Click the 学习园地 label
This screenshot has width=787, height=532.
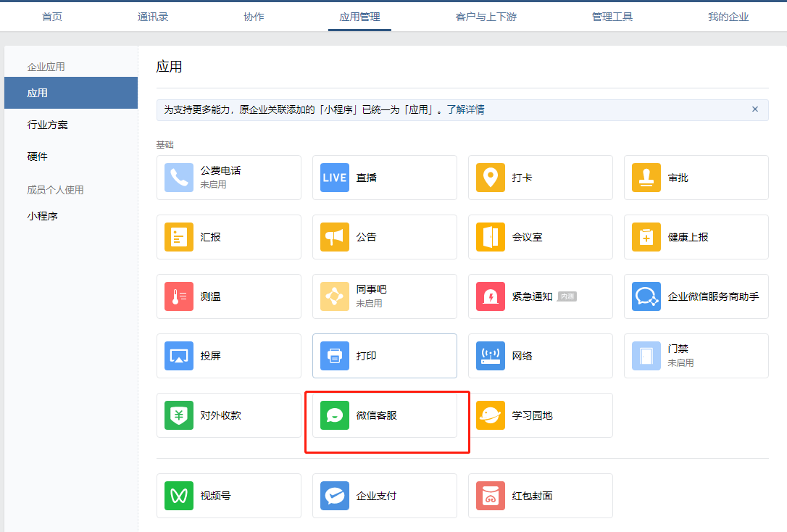532,415
